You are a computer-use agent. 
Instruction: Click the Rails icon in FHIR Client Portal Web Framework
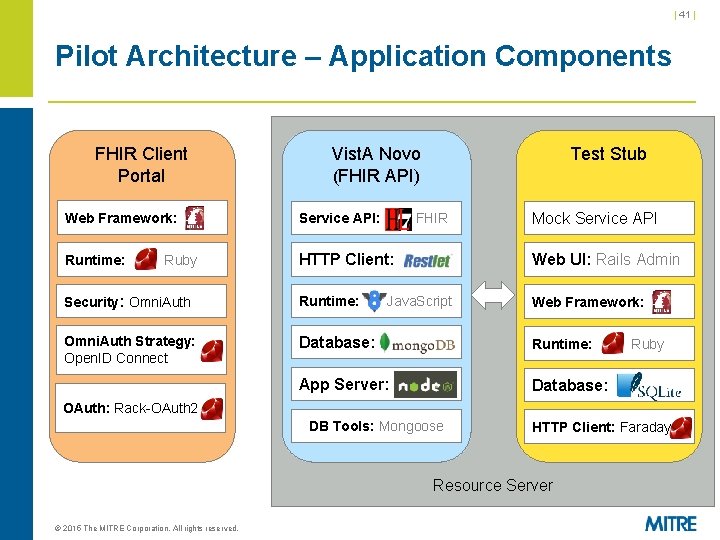194,218
